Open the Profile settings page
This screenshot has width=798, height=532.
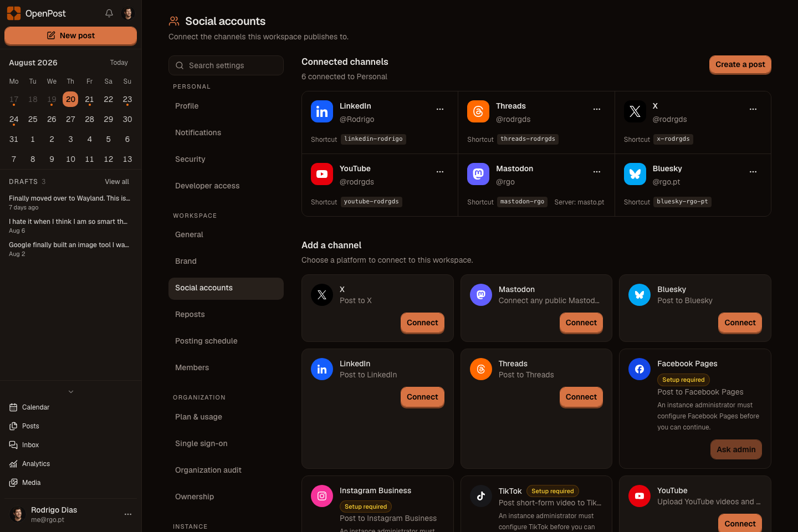tap(226, 106)
